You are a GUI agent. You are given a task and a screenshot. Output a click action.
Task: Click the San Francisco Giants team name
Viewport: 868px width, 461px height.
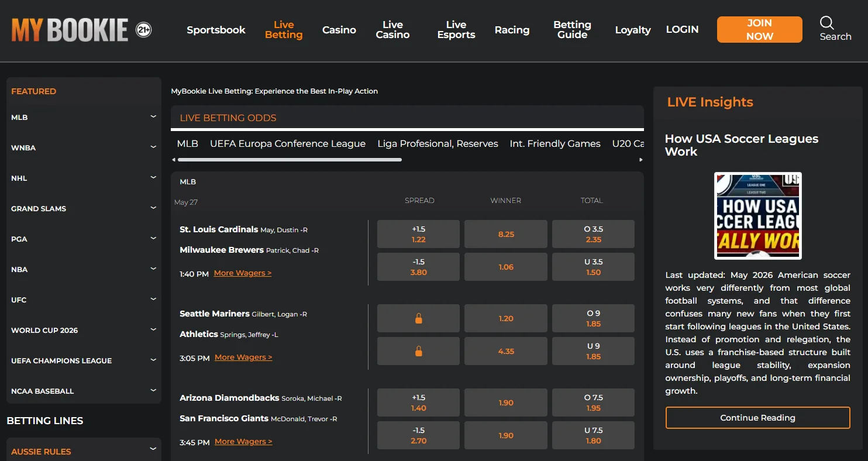[224, 418]
